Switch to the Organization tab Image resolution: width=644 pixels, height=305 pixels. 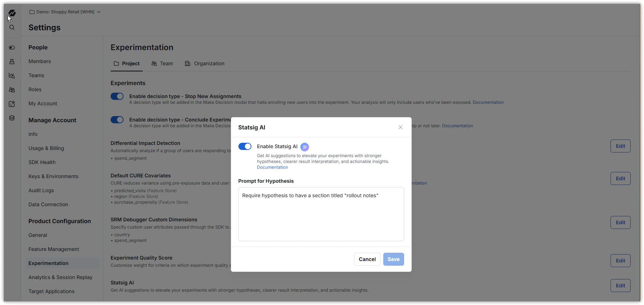tap(205, 63)
